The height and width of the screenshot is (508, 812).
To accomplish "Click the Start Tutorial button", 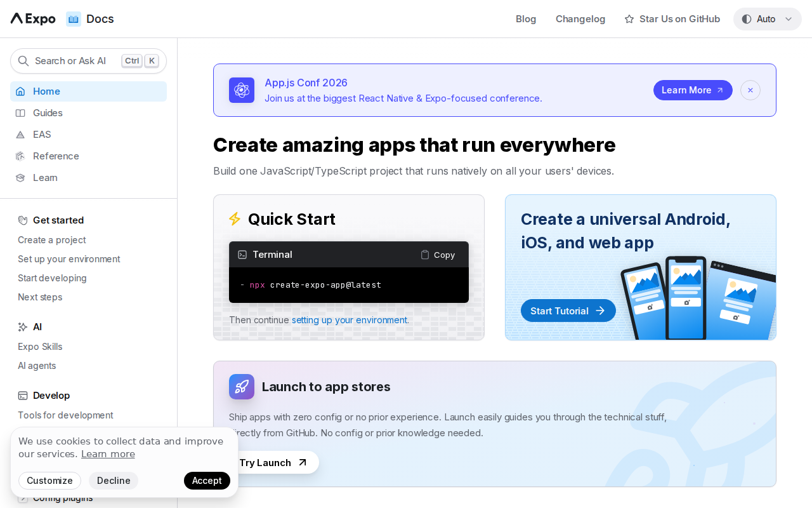I will click(568, 311).
